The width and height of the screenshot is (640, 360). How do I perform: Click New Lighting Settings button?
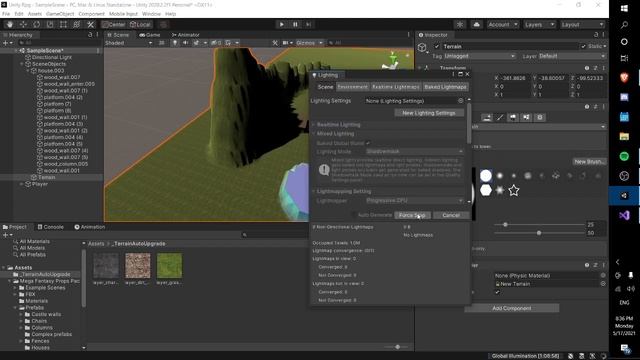coord(429,113)
